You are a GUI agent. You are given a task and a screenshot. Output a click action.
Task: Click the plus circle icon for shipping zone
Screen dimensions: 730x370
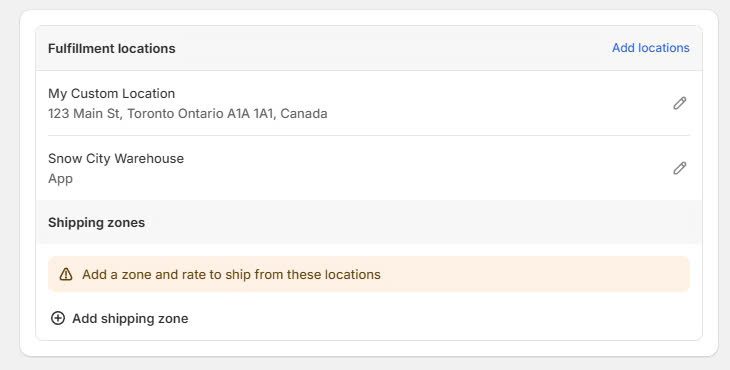(x=58, y=318)
